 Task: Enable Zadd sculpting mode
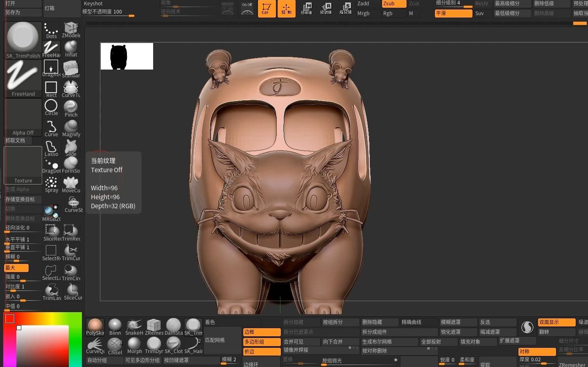[366, 4]
